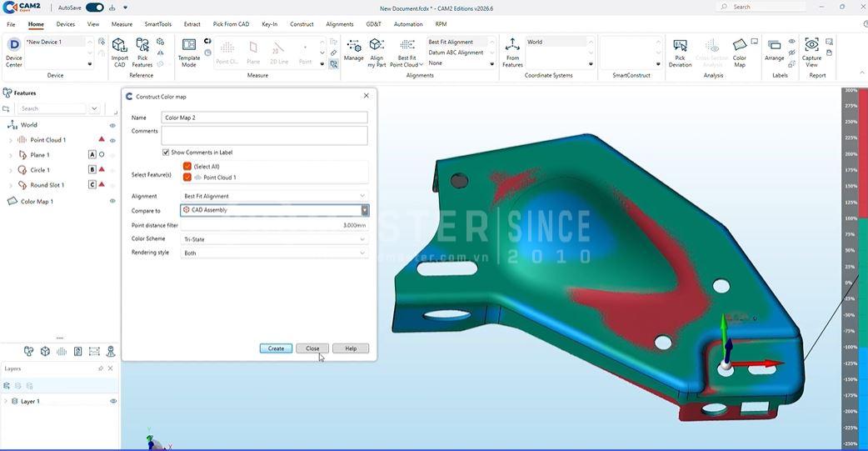This screenshot has width=868, height=451.
Task: Expand the Point Cloud 1 tree node
Action: coord(11,140)
